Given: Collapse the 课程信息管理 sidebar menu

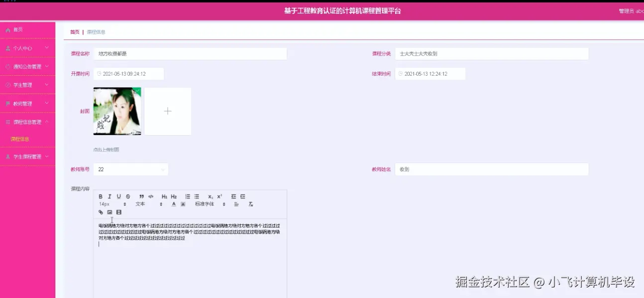Looking at the screenshot, I should pyautogui.click(x=28, y=122).
